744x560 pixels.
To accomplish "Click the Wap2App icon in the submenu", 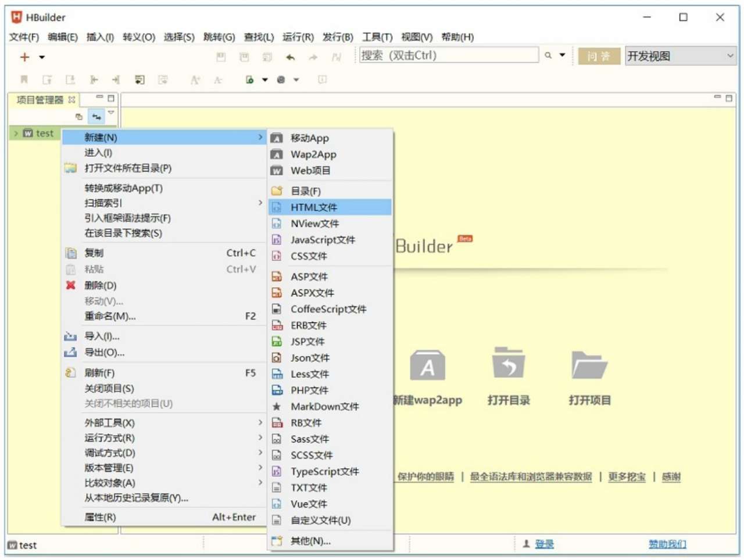I will (x=277, y=155).
